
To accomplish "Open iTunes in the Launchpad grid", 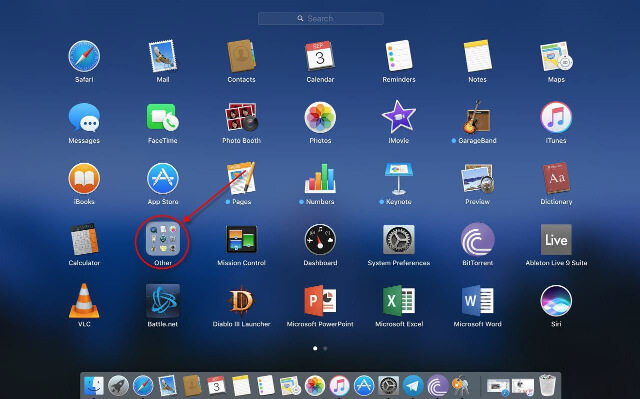I will (x=556, y=117).
